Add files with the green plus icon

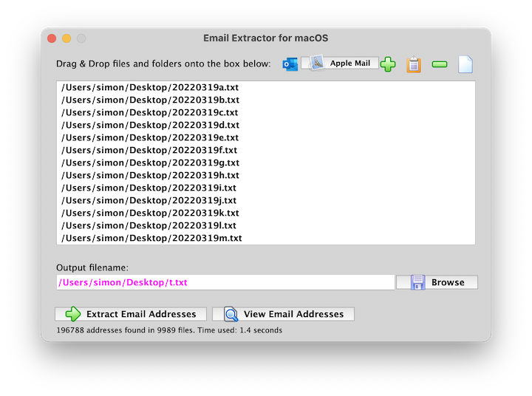[x=388, y=64]
